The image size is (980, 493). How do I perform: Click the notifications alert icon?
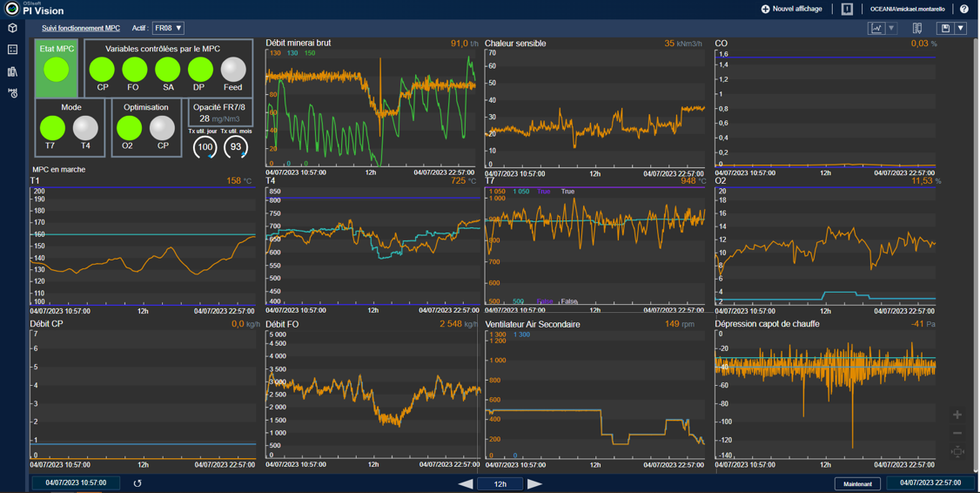tap(847, 10)
